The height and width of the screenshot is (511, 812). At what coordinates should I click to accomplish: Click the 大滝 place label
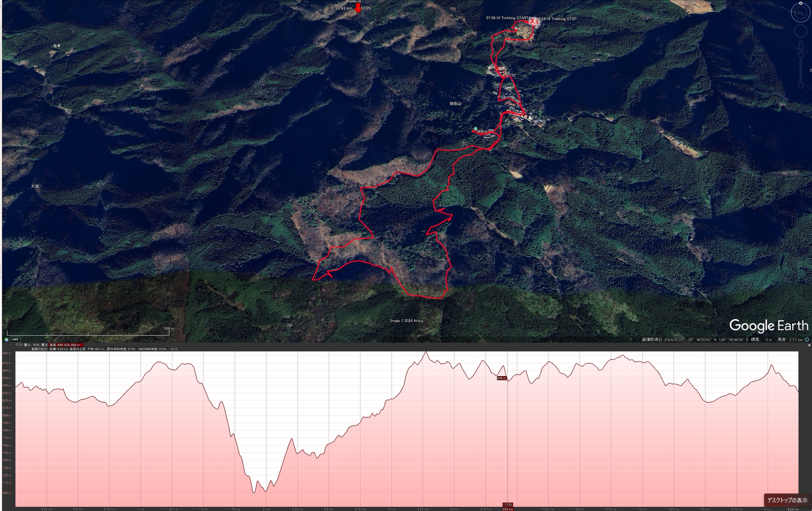35,186
